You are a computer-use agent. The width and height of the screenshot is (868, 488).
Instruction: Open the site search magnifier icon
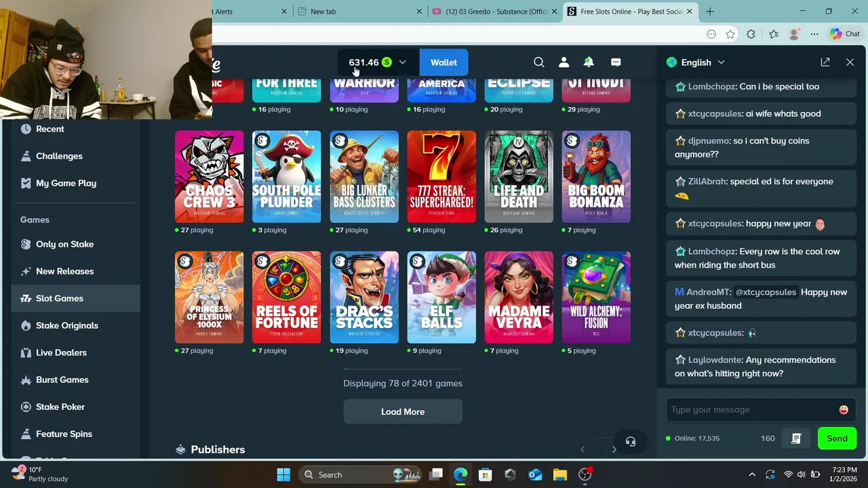539,62
